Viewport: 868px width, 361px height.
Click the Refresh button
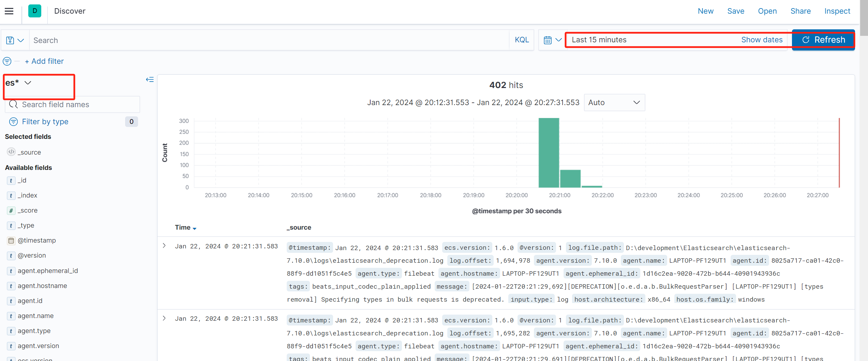point(823,40)
